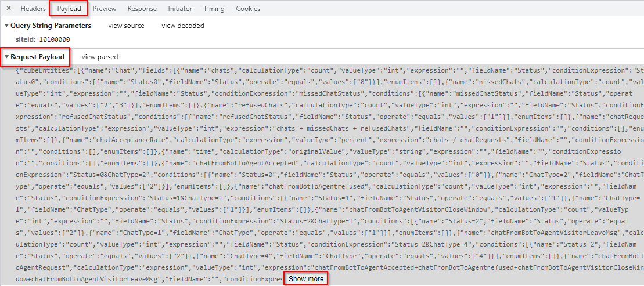Screen dimensions: 644x286
Task: Click the Query String Parameters heading
Action: coord(51,26)
